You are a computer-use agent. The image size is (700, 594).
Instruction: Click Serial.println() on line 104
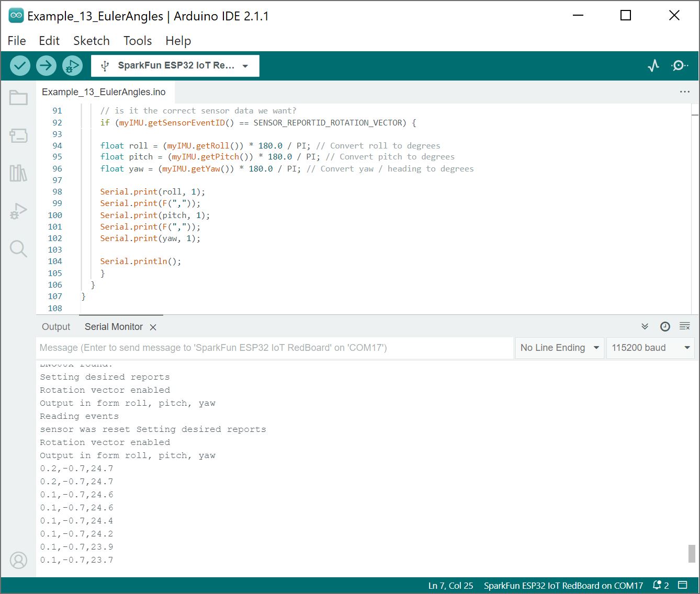(141, 261)
